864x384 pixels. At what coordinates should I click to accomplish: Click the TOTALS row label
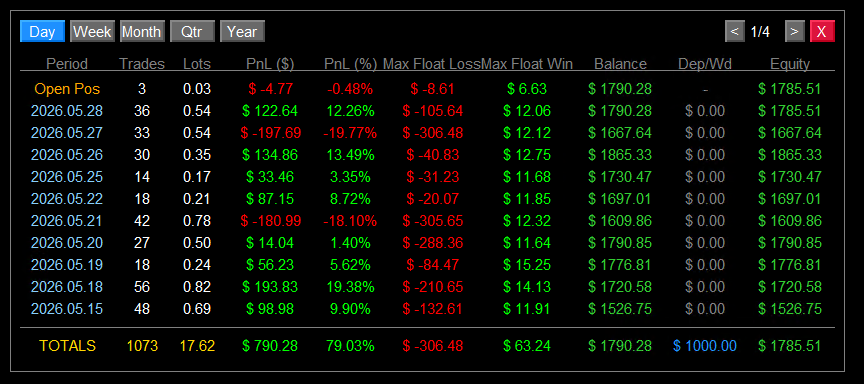click(x=67, y=346)
